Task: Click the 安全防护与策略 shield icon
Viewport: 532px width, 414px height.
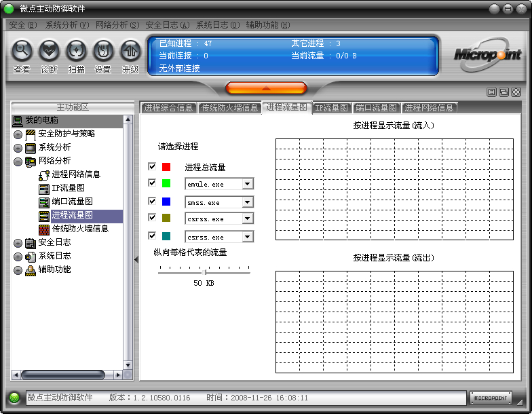Action: pyautogui.click(x=31, y=134)
